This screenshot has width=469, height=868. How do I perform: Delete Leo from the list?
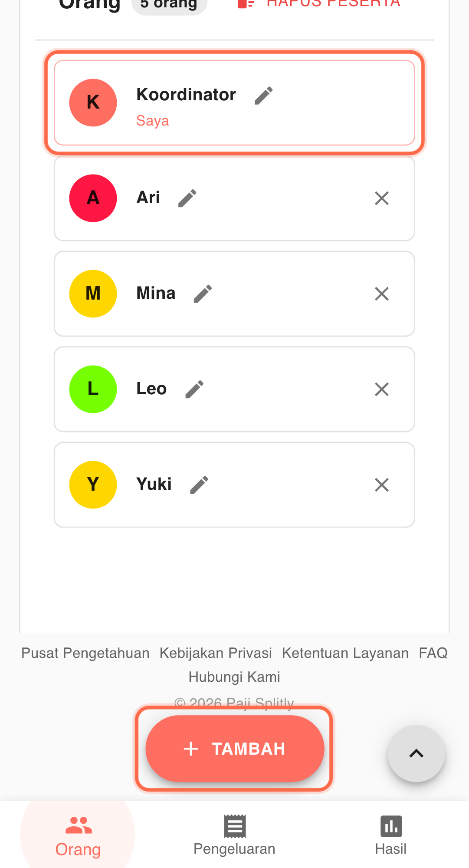pyautogui.click(x=381, y=389)
